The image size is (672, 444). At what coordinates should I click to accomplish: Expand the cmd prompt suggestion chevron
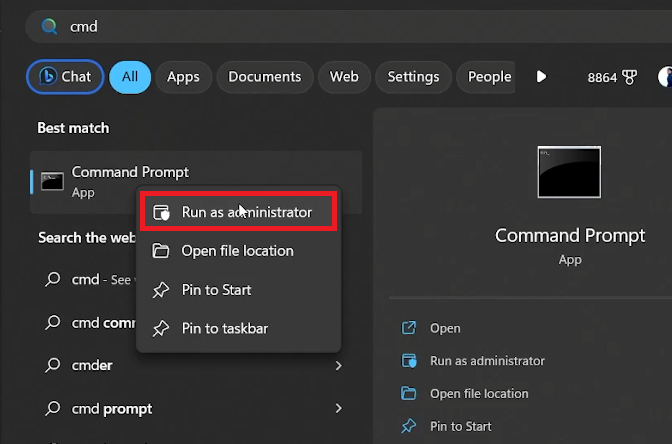pyautogui.click(x=339, y=408)
